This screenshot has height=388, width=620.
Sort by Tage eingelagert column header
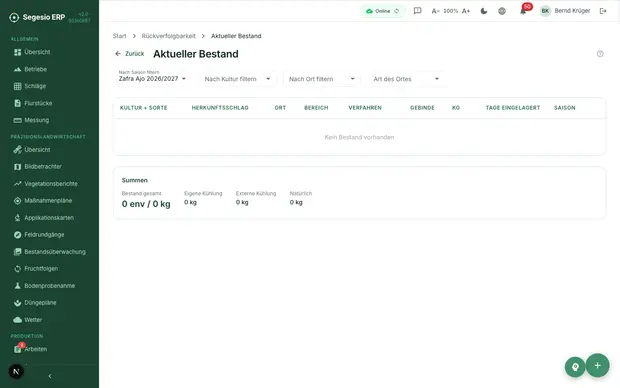(513, 108)
